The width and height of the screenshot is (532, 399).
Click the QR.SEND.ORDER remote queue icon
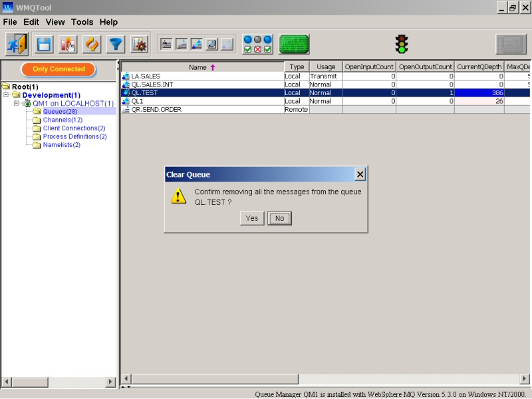point(126,109)
